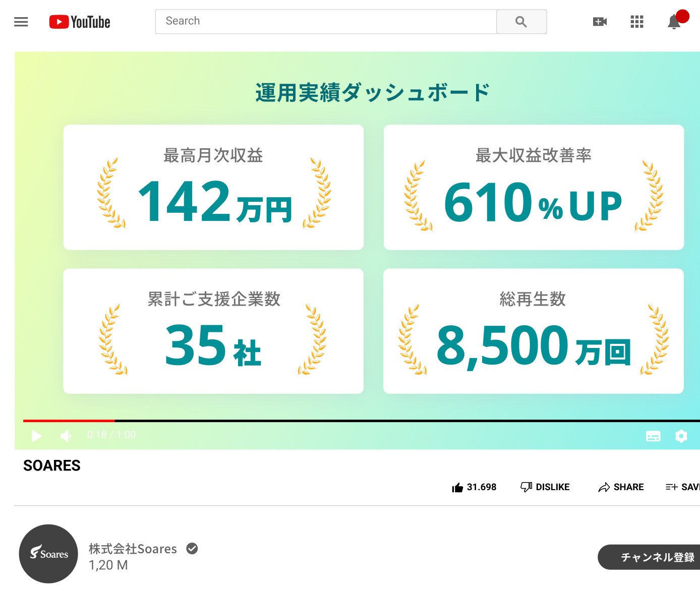Image resolution: width=700 pixels, height=590 pixels.
Task: Open the notifications bell
Action: click(674, 22)
